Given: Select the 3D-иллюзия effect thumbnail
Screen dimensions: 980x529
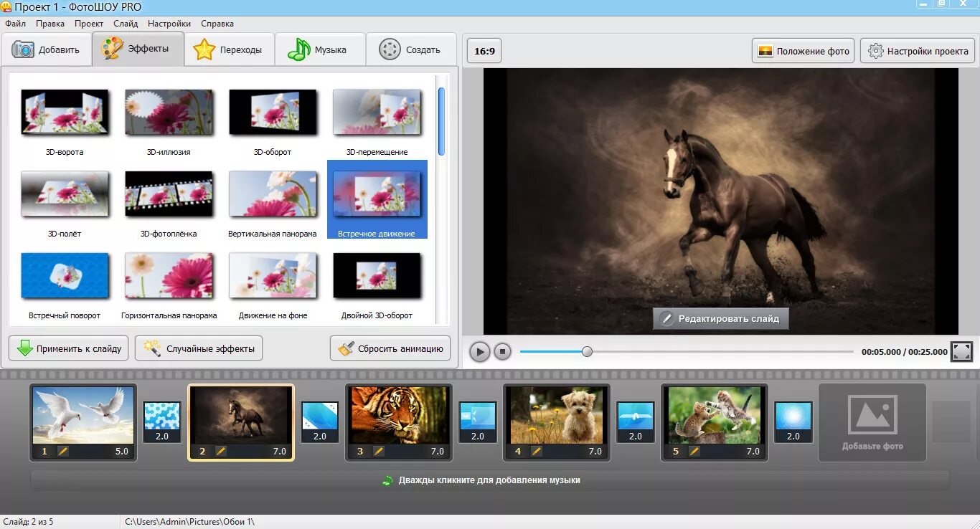Looking at the screenshot, I should (169, 113).
